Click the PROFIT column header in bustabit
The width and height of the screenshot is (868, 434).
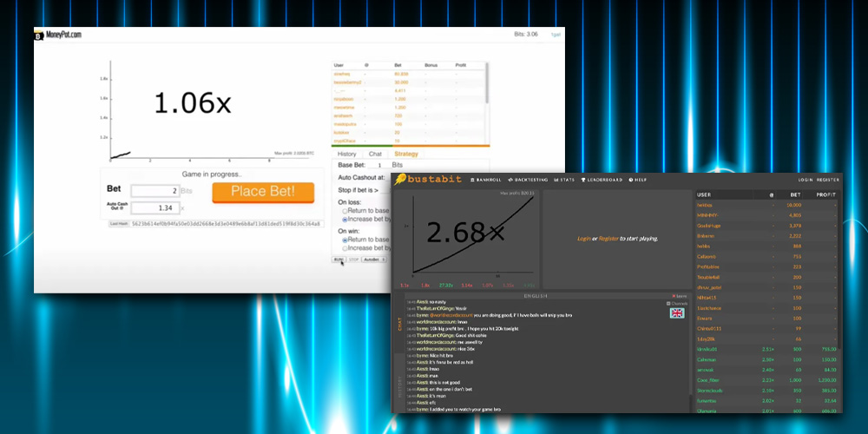tap(826, 194)
